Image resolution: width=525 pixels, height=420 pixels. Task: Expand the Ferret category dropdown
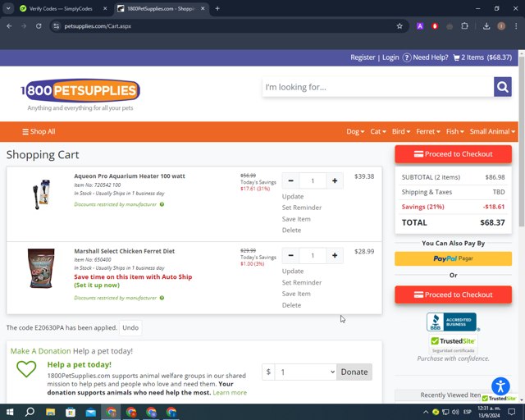428,131
